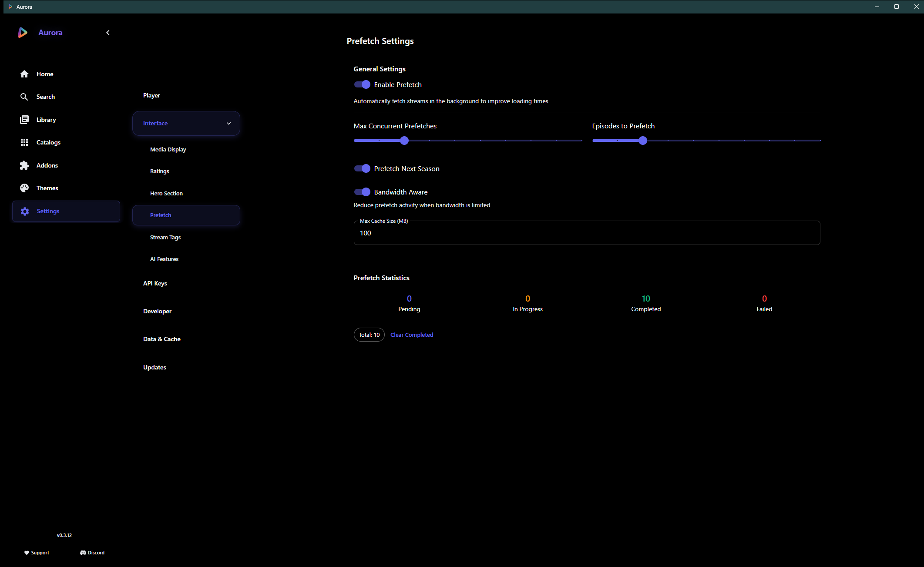This screenshot has height=567, width=924.
Task: Click the Support heart icon
Action: [27, 553]
